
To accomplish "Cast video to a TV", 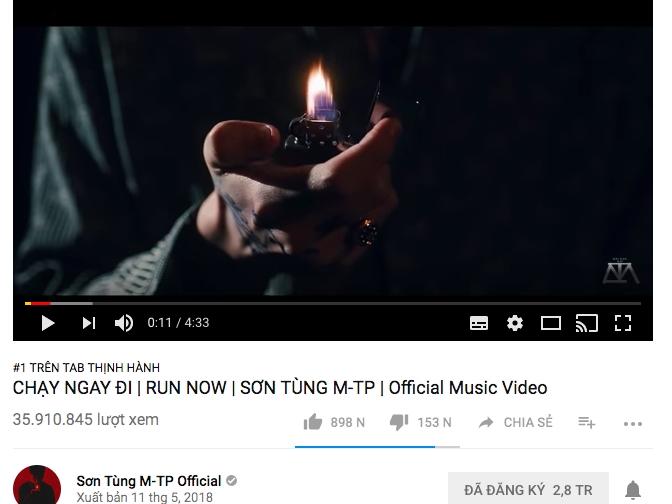I will click(587, 323).
